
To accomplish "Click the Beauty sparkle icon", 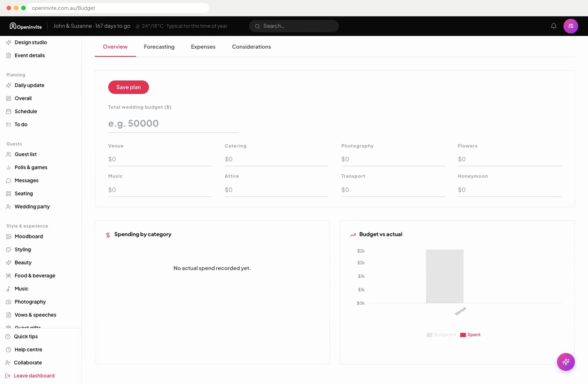I will point(9,263).
